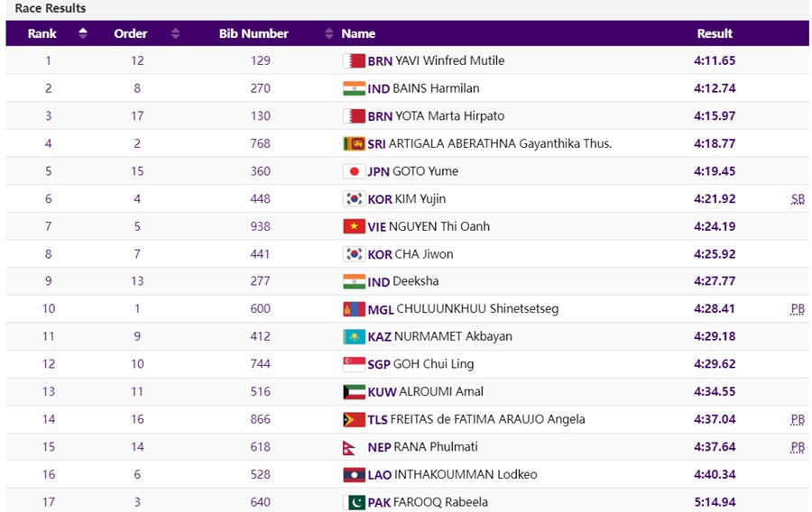This screenshot has height=512, width=812.
Task: Click the Name column header
Action: [x=358, y=33]
